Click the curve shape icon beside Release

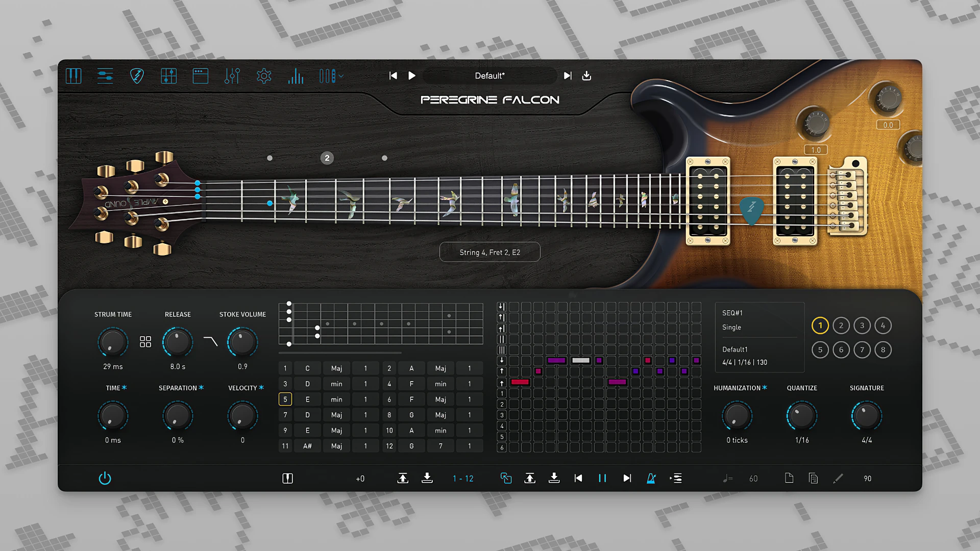210,341
